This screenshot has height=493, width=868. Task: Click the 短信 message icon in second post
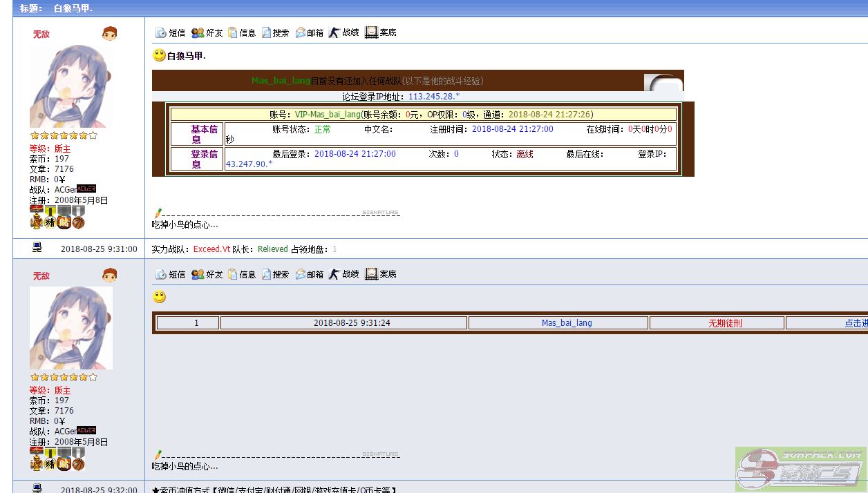(x=161, y=274)
